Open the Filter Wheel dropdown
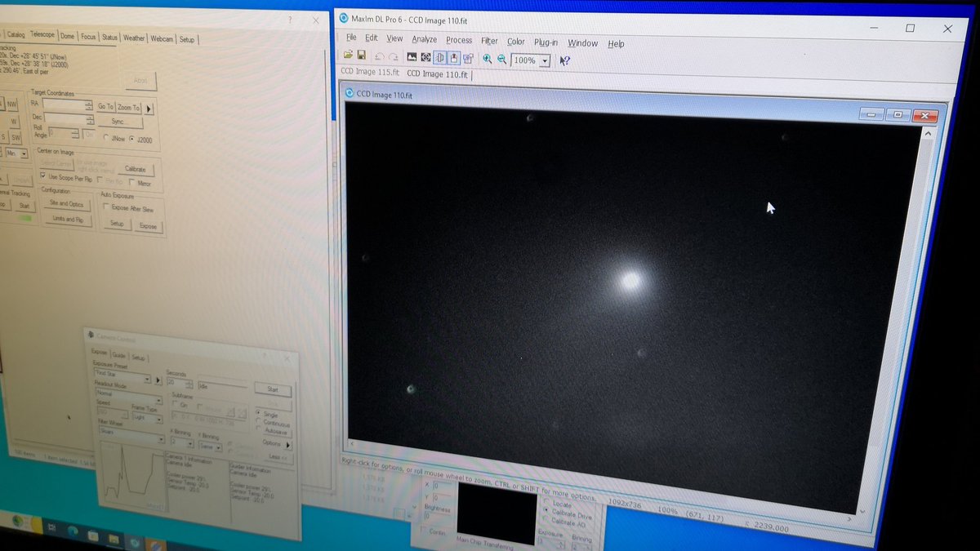 tap(163, 439)
